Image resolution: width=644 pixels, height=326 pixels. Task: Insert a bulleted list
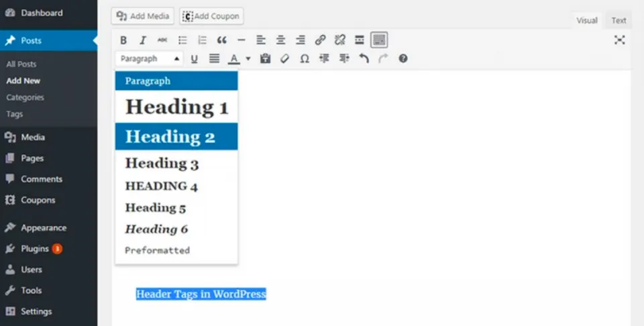(182, 40)
